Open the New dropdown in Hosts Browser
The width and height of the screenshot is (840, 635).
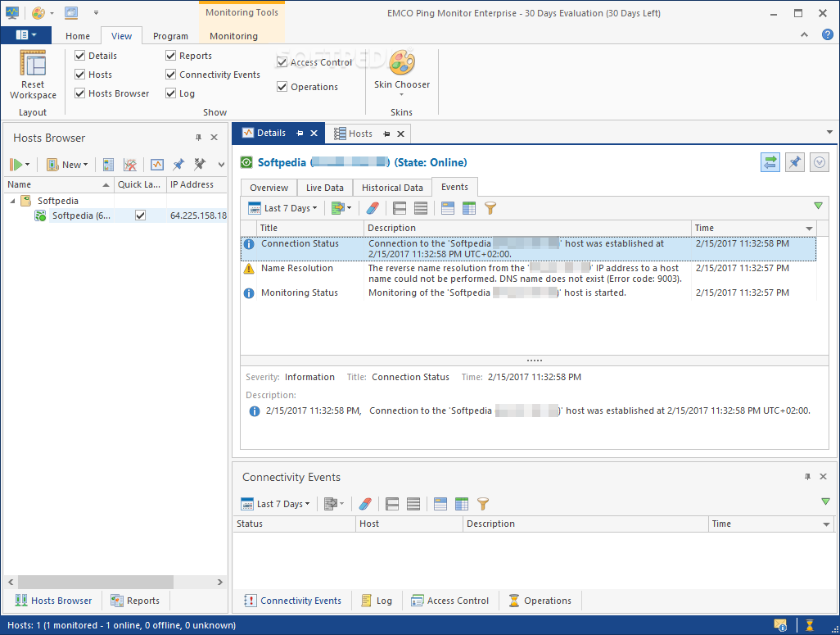click(x=67, y=165)
